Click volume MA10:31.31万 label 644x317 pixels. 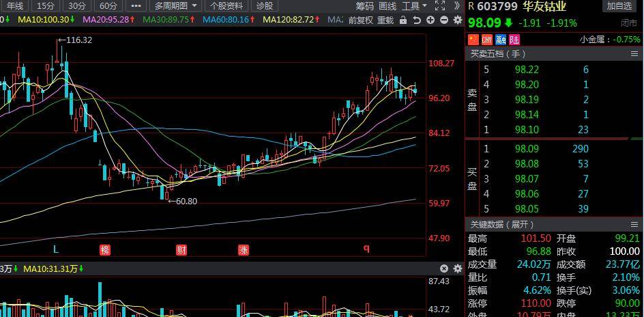click(54, 268)
